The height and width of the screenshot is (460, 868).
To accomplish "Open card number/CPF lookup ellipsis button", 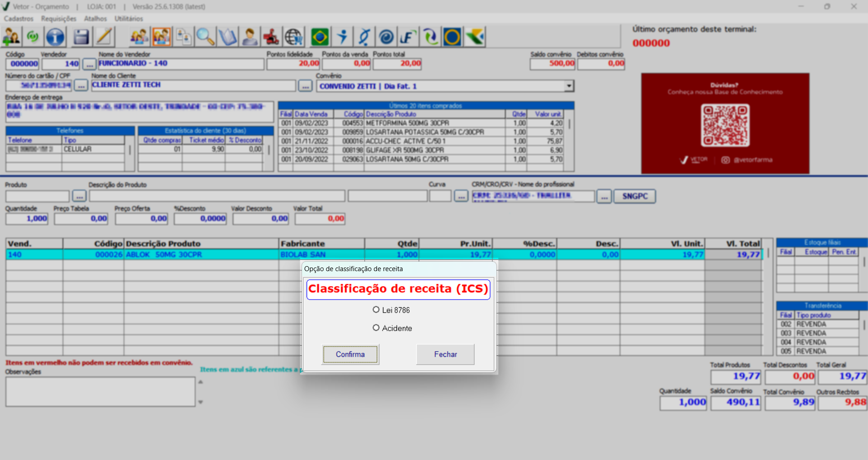I will tap(81, 85).
